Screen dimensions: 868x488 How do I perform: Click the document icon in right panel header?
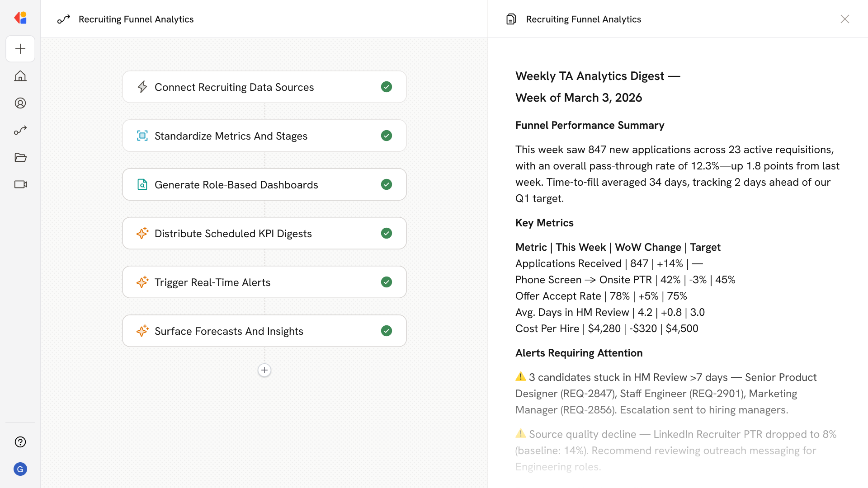[511, 19]
